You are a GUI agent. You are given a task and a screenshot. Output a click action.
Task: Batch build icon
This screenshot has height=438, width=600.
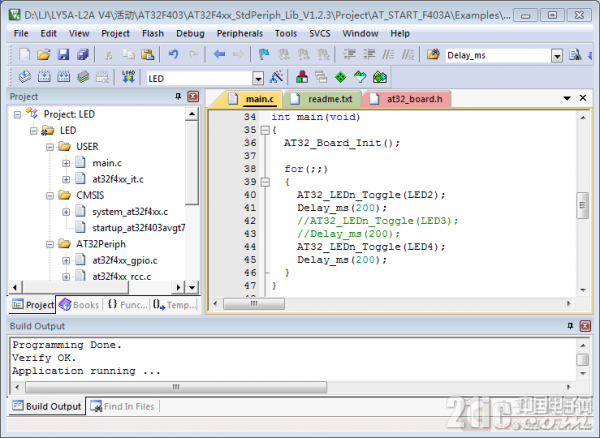83,77
